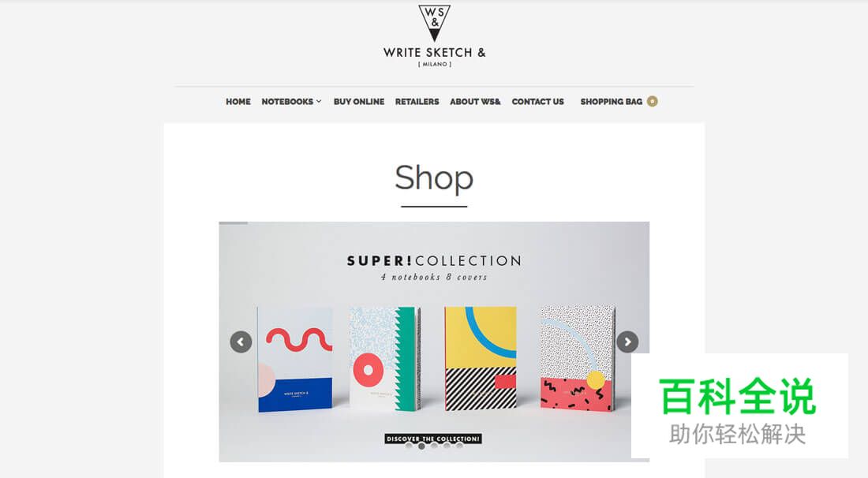The width and height of the screenshot is (868, 478).
Task: Go to Buy Online
Action: pos(359,102)
